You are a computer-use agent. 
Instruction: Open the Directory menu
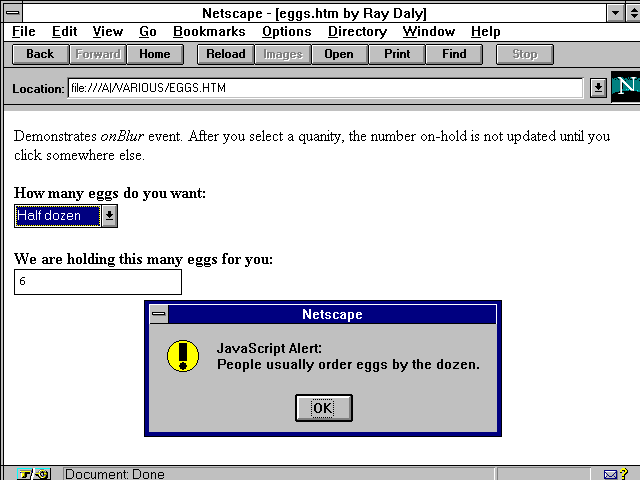tap(357, 32)
